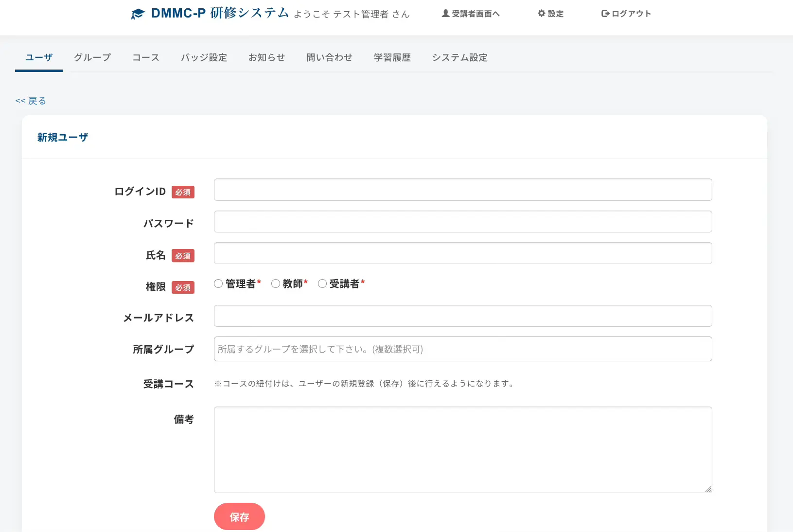
Task: Click into the パスワード field
Action: (x=462, y=222)
